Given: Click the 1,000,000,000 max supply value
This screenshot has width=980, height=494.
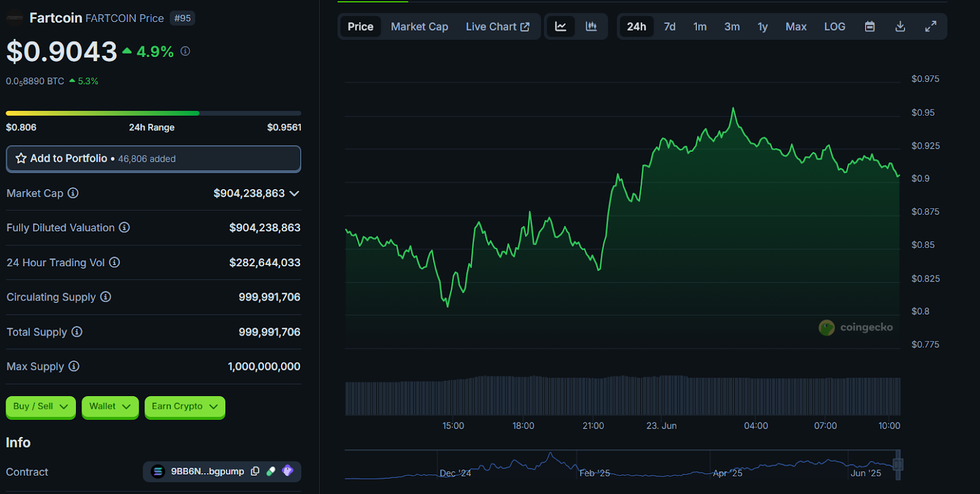Looking at the screenshot, I should 264,366.
